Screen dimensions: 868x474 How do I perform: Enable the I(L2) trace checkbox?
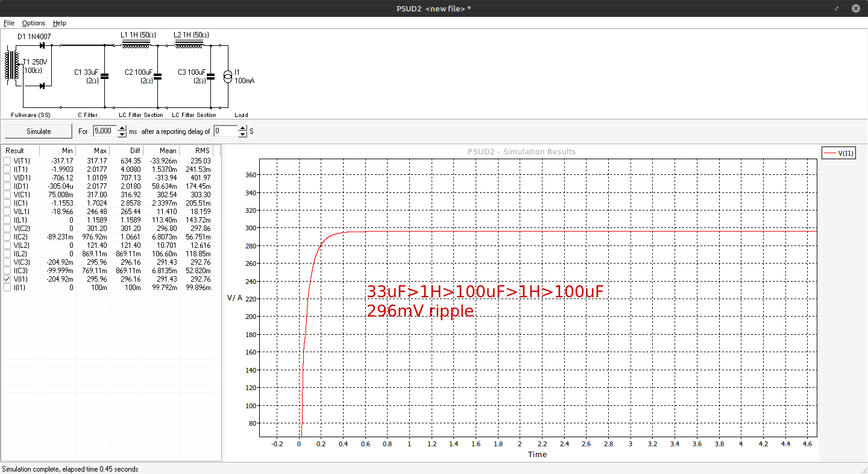pos(7,254)
